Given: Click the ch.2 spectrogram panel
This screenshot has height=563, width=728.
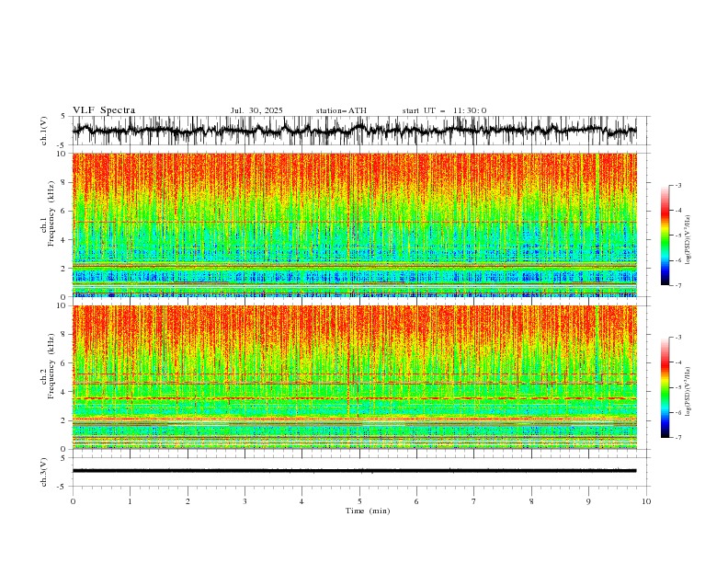Looking at the screenshot, I should [x=354, y=377].
